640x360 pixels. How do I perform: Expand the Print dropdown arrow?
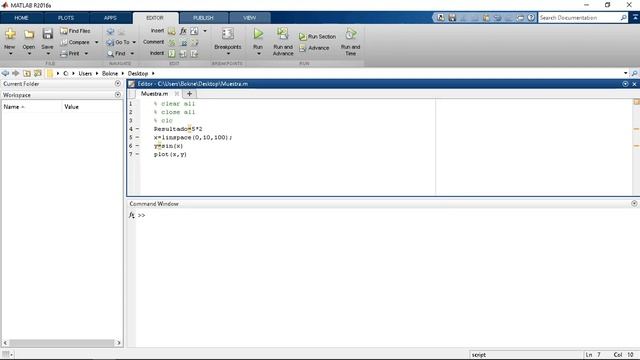[86, 53]
